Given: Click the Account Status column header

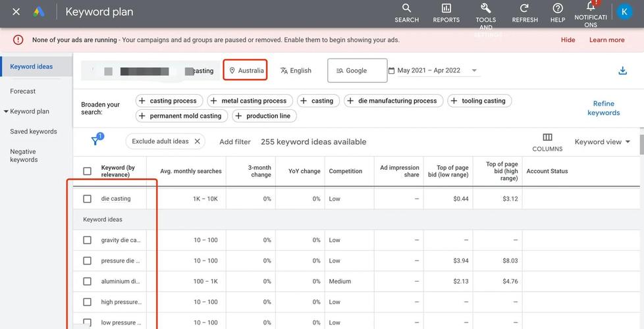Looking at the screenshot, I should (547, 171).
